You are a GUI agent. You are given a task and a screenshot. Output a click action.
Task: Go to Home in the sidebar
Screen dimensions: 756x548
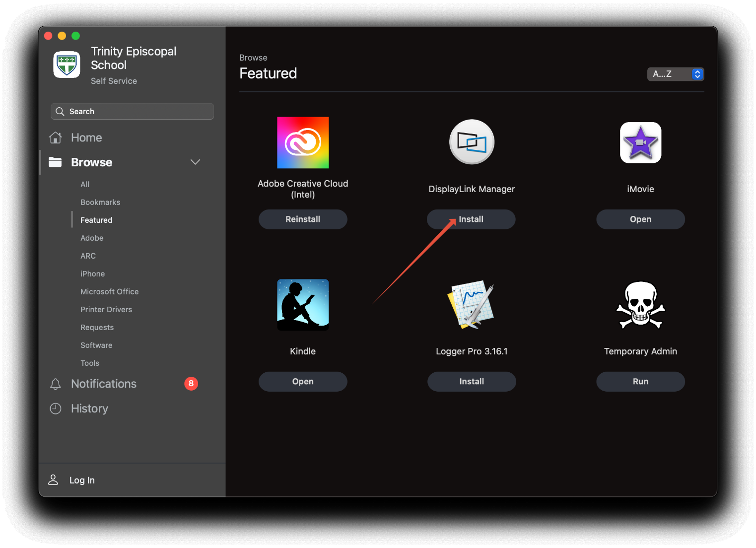[86, 137]
